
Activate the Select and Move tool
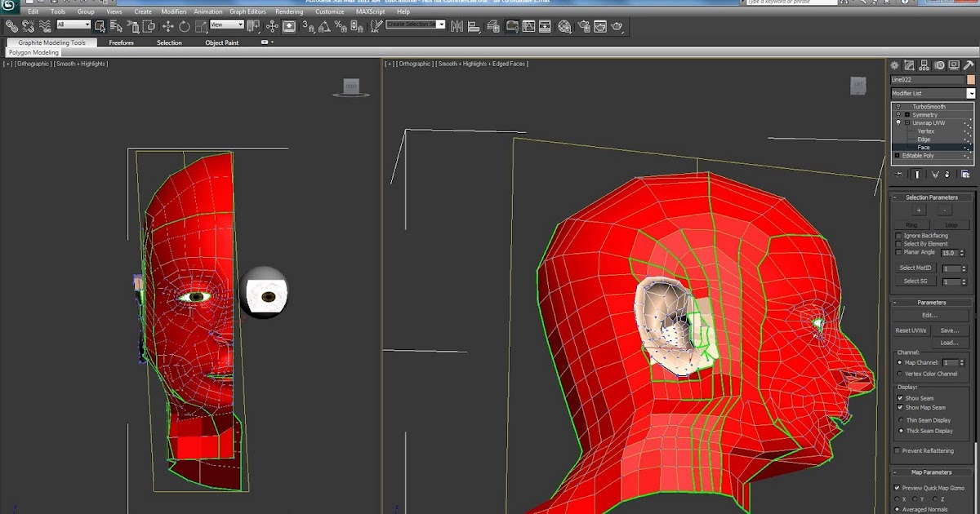(168, 25)
